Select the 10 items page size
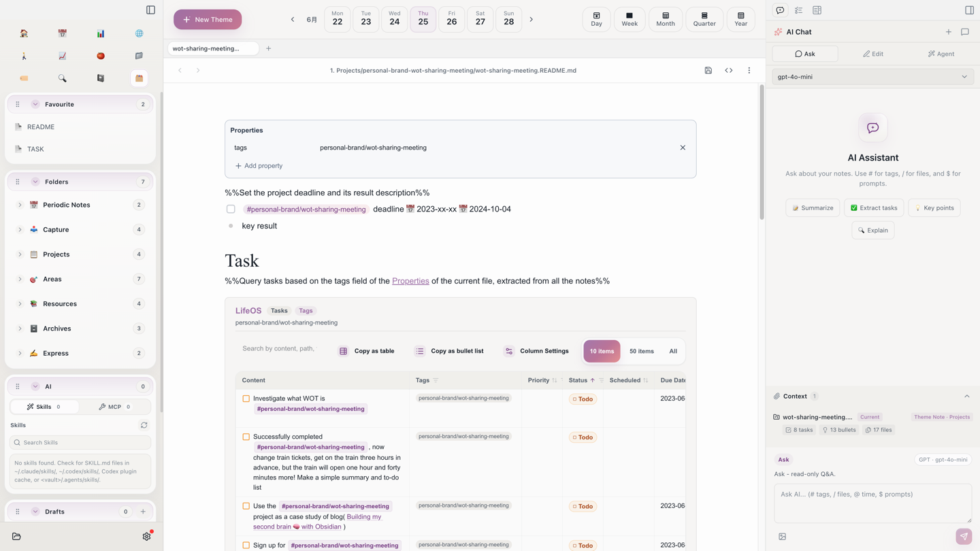The width and height of the screenshot is (980, 551). pyautogui.click(x=602, y=351)
